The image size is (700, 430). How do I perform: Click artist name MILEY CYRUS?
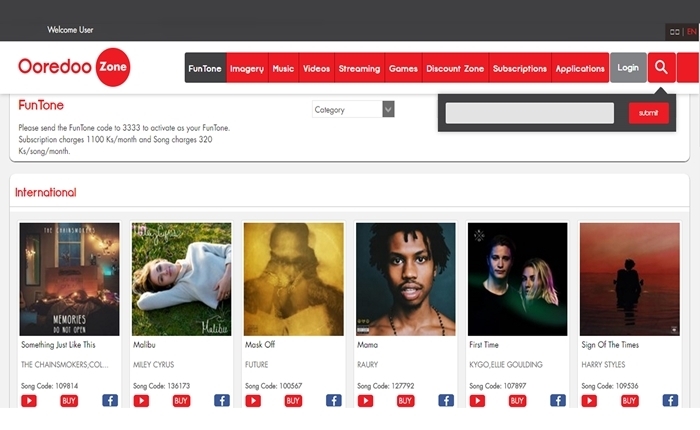[153, 364]
